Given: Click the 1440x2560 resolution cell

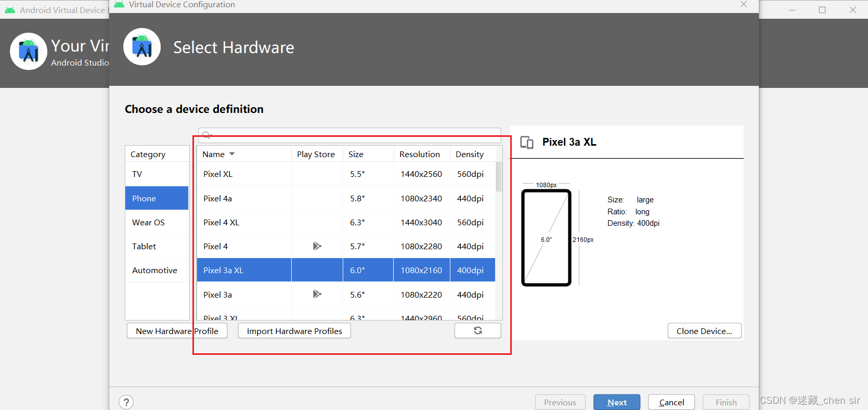Looking at the screenshot, I should [421, 174].
